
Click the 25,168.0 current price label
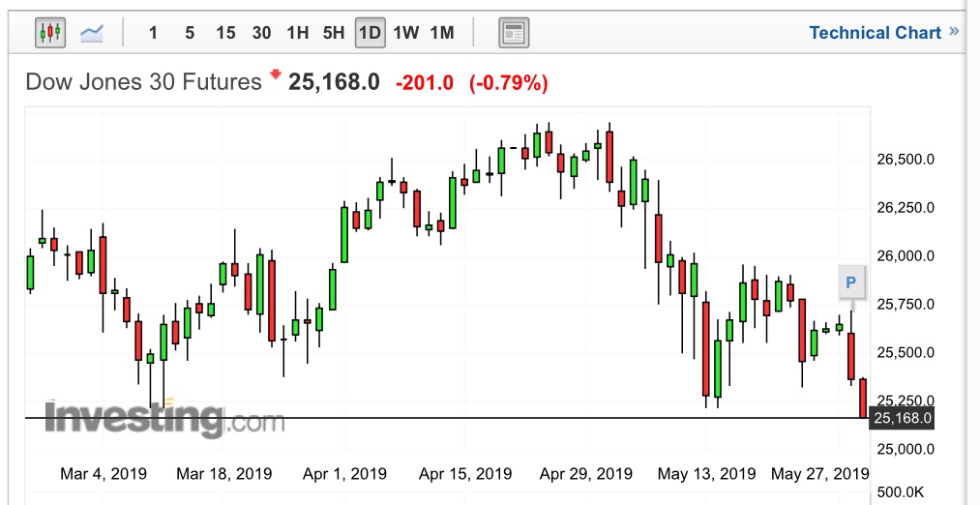903,418
